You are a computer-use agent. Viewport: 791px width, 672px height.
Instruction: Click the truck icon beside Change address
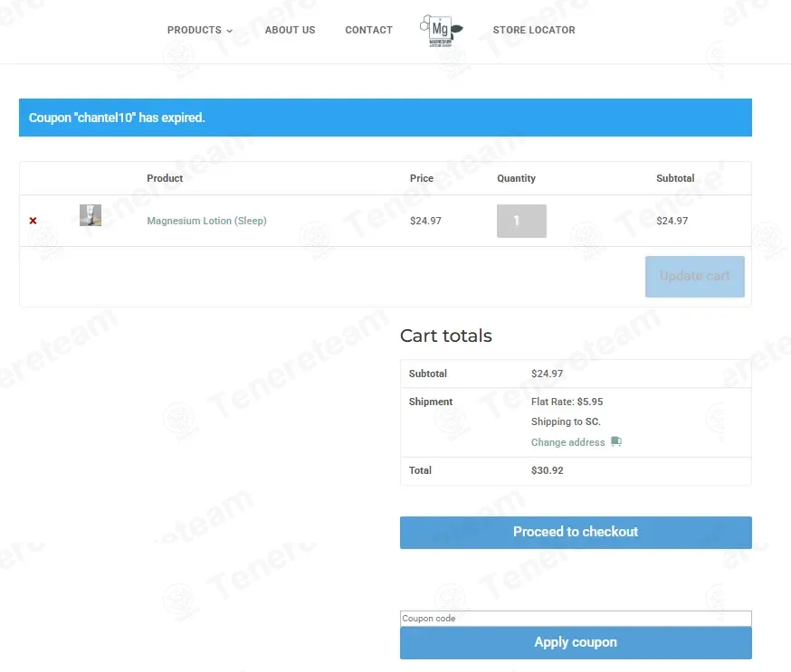coord(616,441)
